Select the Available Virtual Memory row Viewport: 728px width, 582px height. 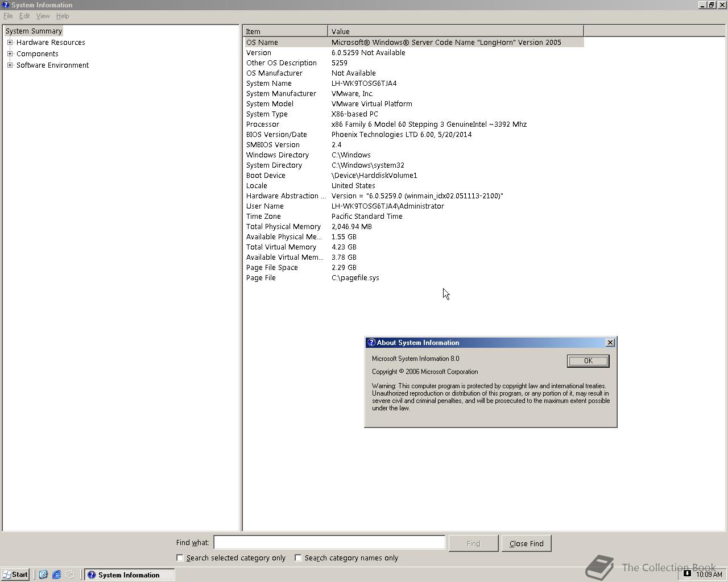[414, 257]
